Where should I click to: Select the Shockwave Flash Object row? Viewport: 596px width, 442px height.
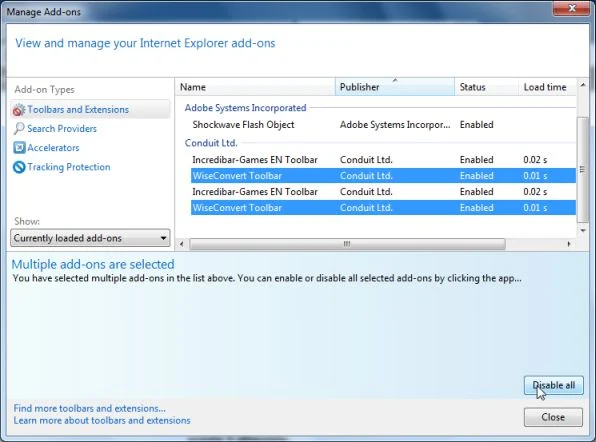pos(383,125)
